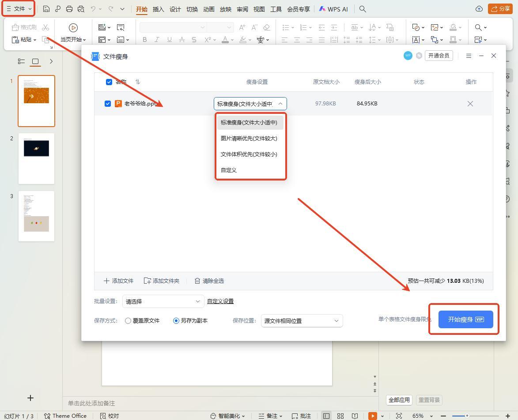This screenshot has height=420, width=518.
Task: Open the 文件 menu
Action: point(19,9)
